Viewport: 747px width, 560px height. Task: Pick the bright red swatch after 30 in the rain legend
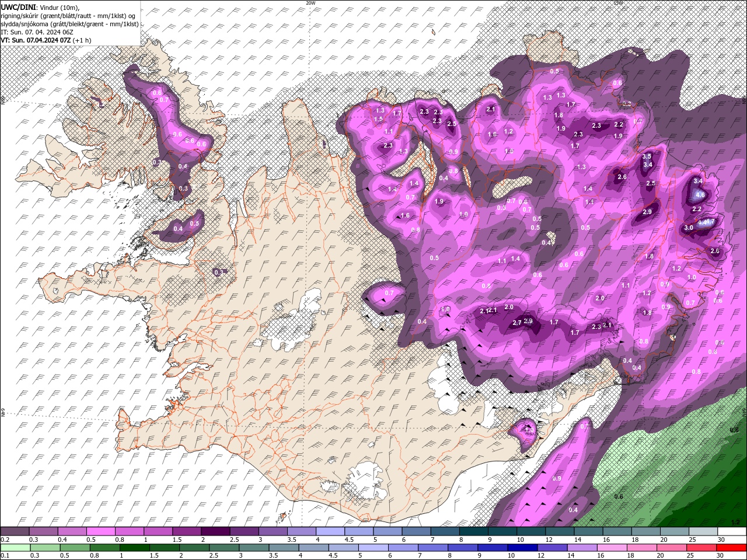point(731,548)
